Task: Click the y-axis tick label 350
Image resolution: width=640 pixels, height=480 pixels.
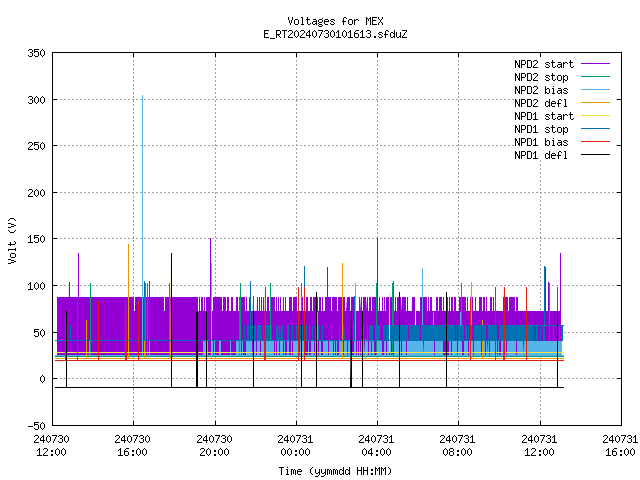Action: pyautogui.click(x=36, y=53)
